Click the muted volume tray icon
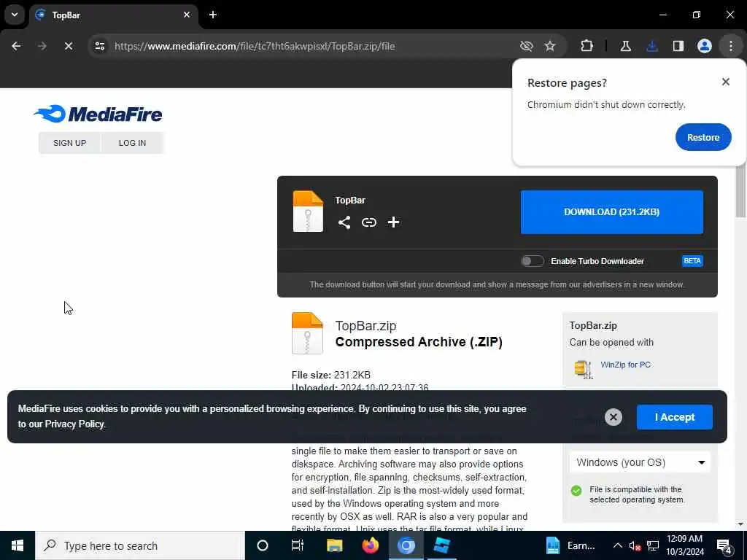 635,545
